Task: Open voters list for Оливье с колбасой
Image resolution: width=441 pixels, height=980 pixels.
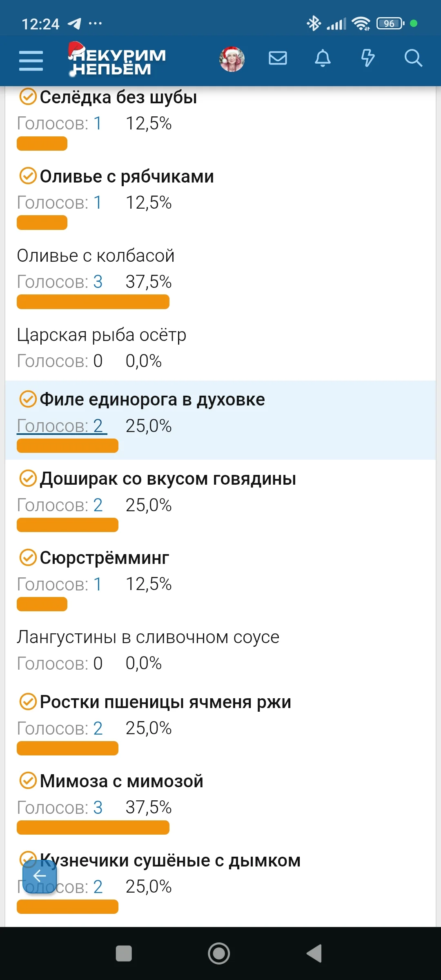Action: (60, 282)
